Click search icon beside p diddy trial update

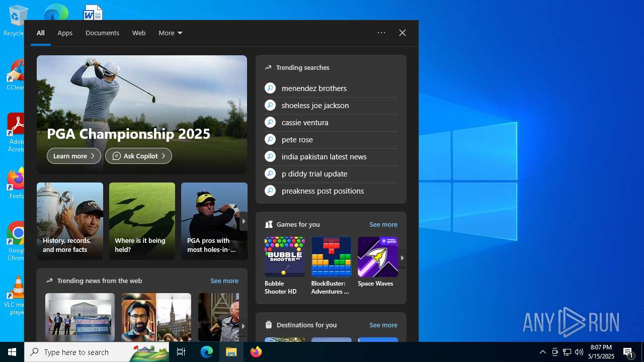click(270, 173)
